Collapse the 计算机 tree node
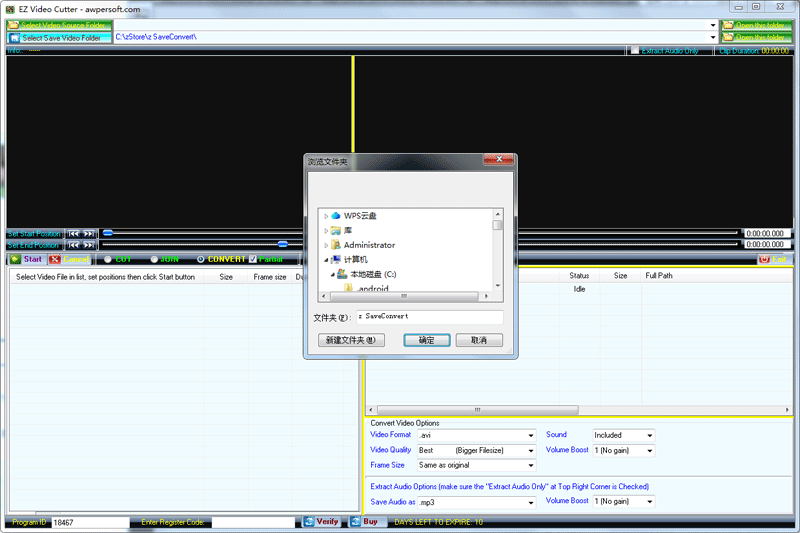The image size is (800, 533). coord(326,260)
